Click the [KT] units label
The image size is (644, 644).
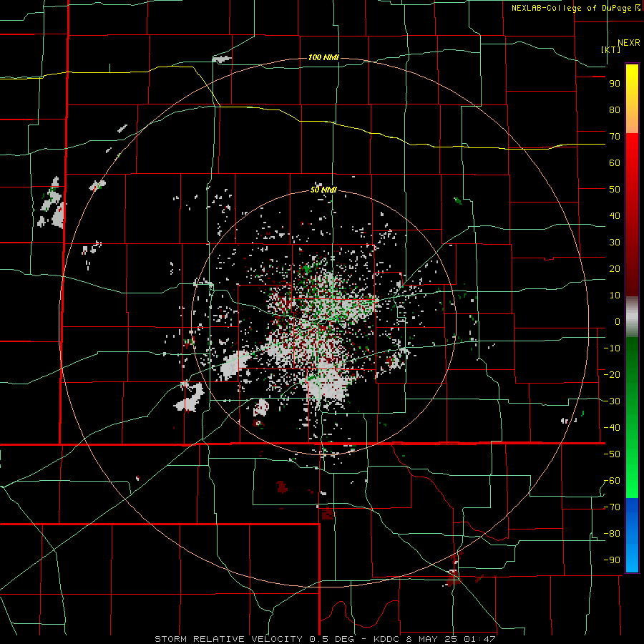[611, 49]
